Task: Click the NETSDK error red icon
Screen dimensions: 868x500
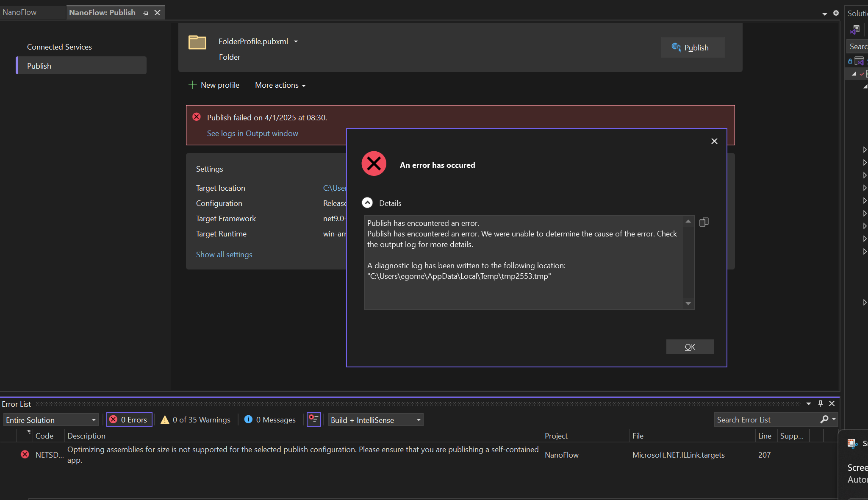Action: coord(25,454)
